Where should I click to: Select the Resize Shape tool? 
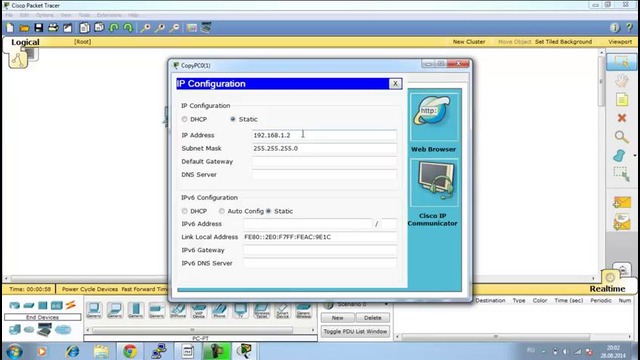click(x=621, y=174)
